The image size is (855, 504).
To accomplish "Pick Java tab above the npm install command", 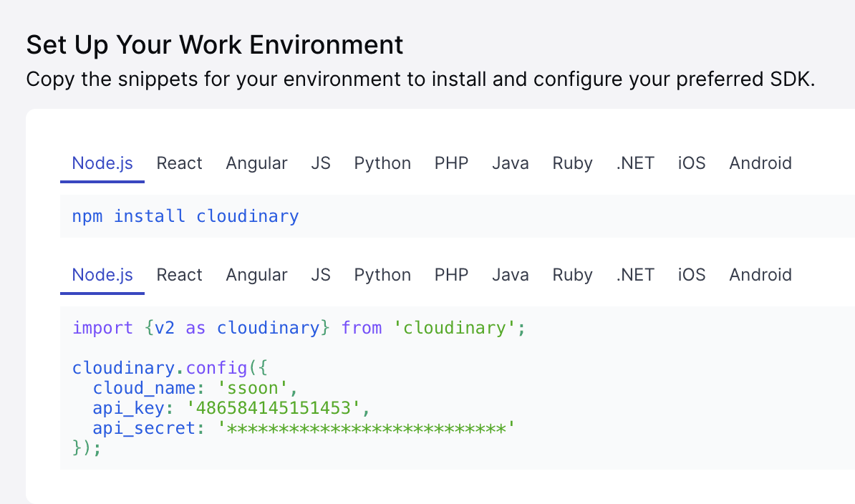I will tap(510, 163).
